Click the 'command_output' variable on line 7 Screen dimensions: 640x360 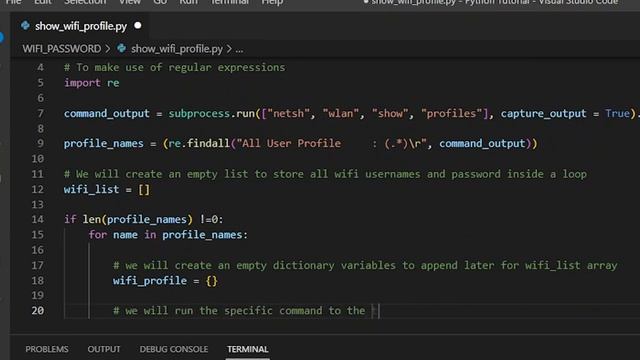pyautogui.click(x=107, y=113)
